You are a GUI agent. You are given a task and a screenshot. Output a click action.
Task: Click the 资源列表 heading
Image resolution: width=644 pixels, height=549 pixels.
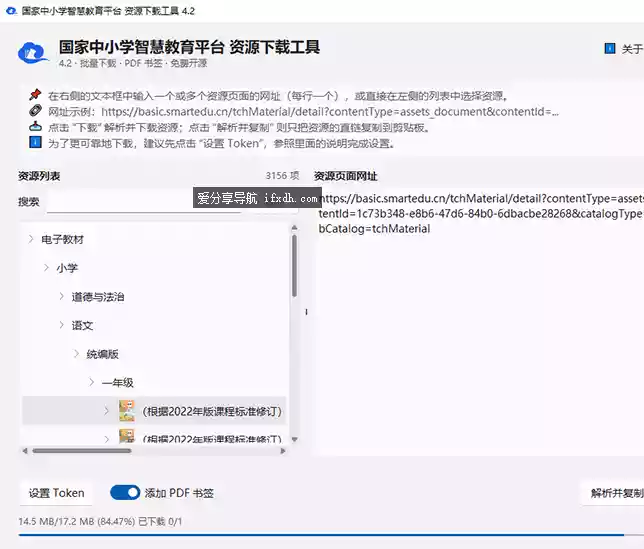(39, 176)
